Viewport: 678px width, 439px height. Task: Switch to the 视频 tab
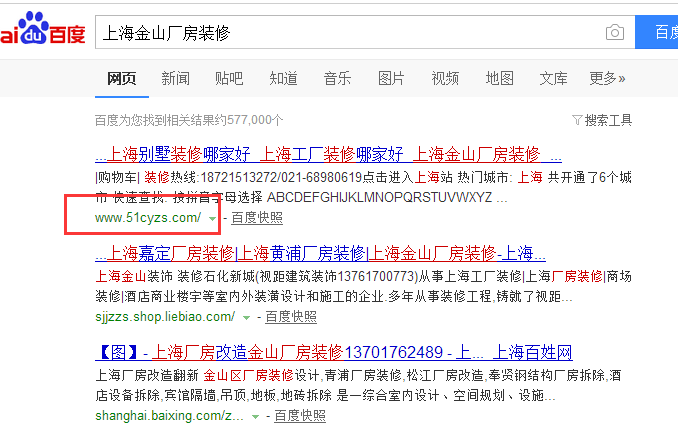pos(445,79)
